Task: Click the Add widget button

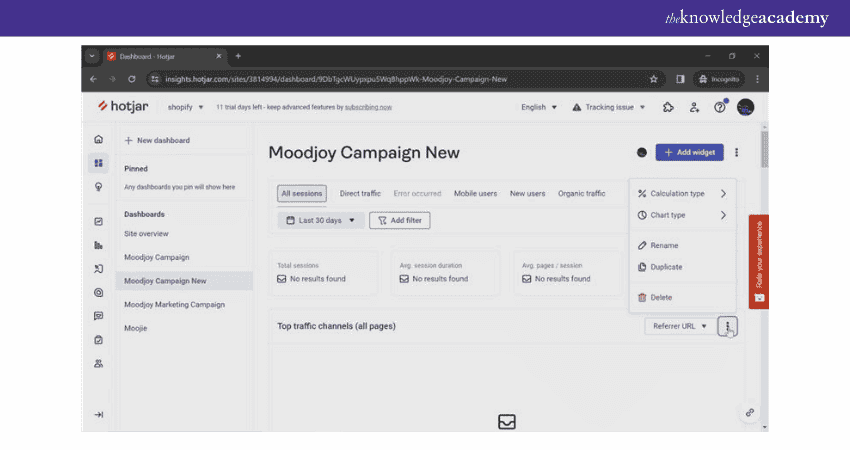Action: pyautogui.click(x=690, y=152)
